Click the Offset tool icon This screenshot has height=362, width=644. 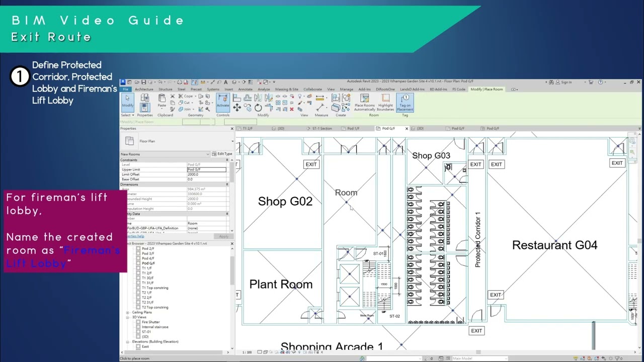click(x=248, y=98)
